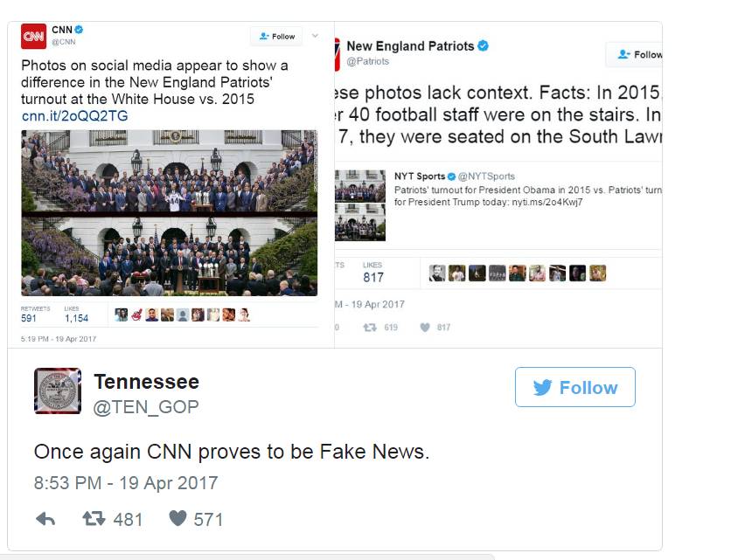Viewport: 731px width, 560px height.
Task: Click CNN tweet retweets count 591
Action: [29, 318]
